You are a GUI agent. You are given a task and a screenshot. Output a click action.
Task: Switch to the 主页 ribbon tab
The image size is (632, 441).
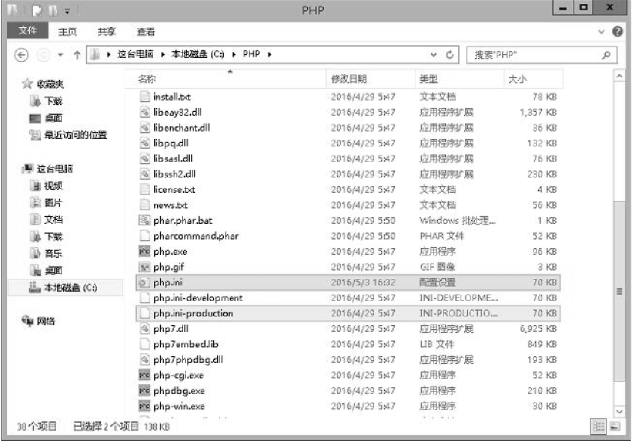click(x=67, y=31)
